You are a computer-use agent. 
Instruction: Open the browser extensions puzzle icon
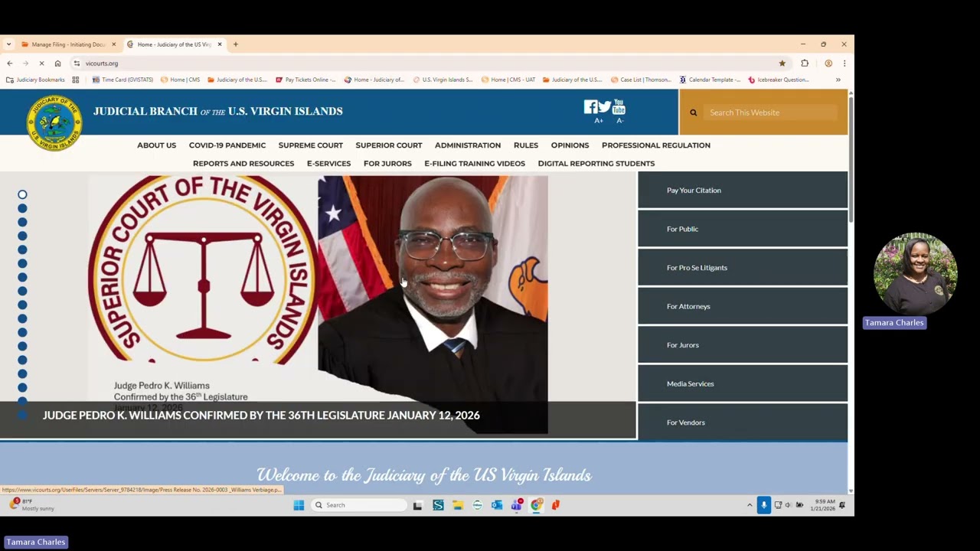tap(805, 64)
